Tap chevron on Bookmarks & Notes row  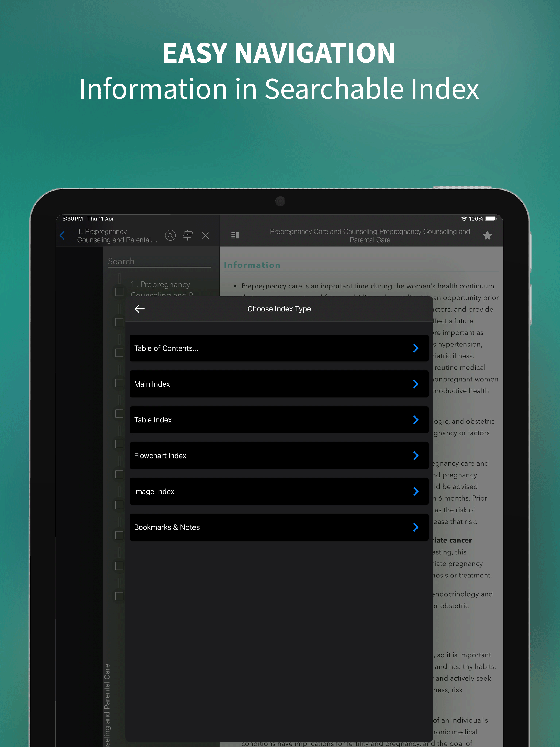tap(416, 527)
